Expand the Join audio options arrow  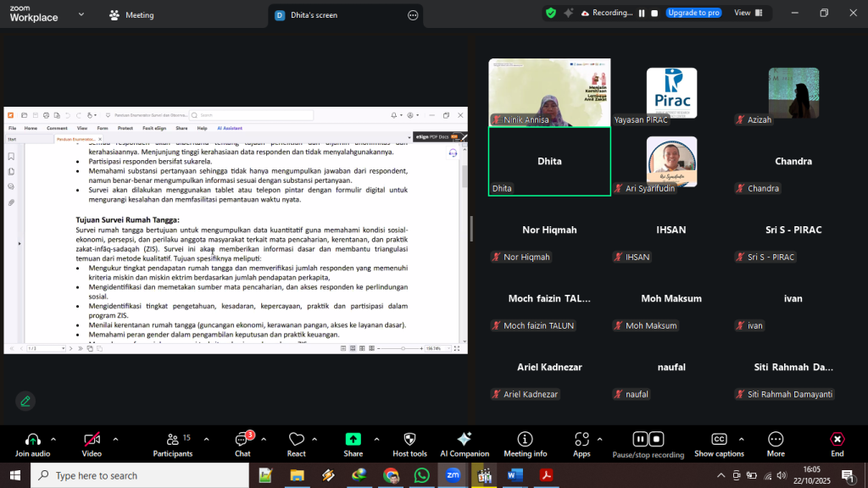click(53, 440)
